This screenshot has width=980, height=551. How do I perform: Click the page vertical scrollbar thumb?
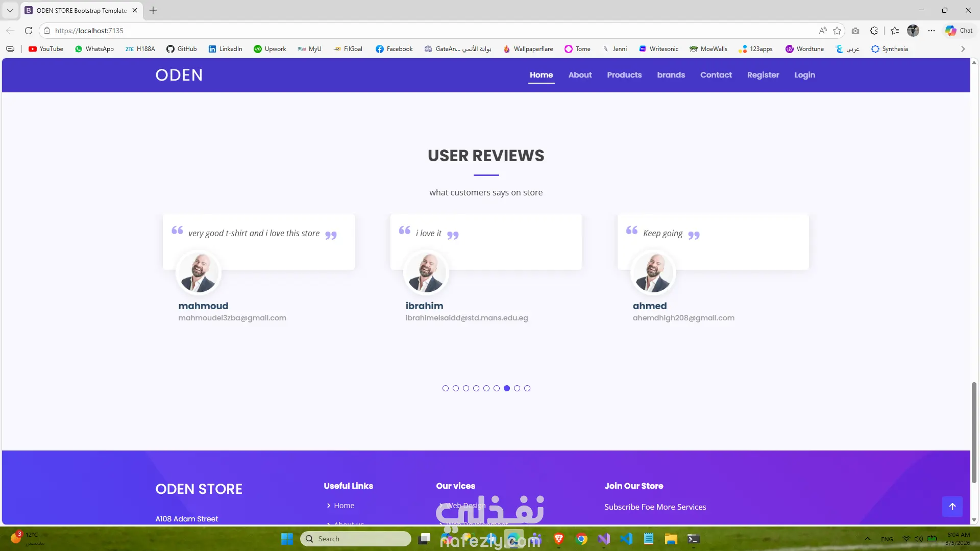[x=974, y=432]
